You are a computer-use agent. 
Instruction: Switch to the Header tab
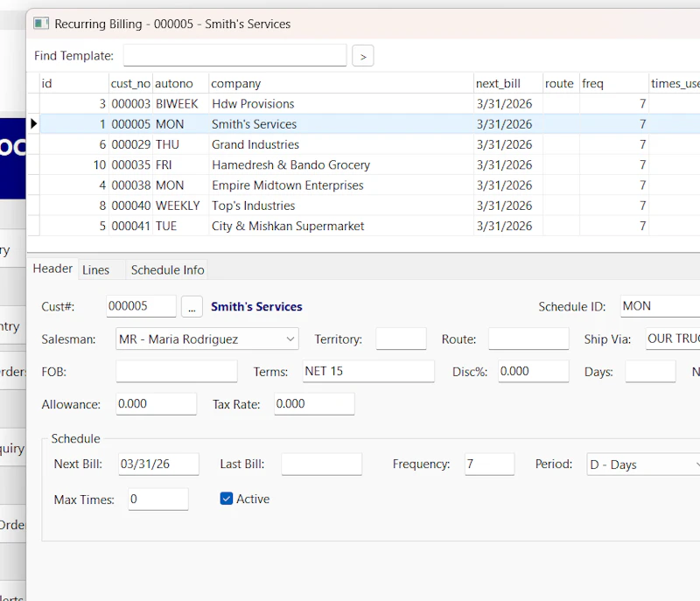pos(52,269)
